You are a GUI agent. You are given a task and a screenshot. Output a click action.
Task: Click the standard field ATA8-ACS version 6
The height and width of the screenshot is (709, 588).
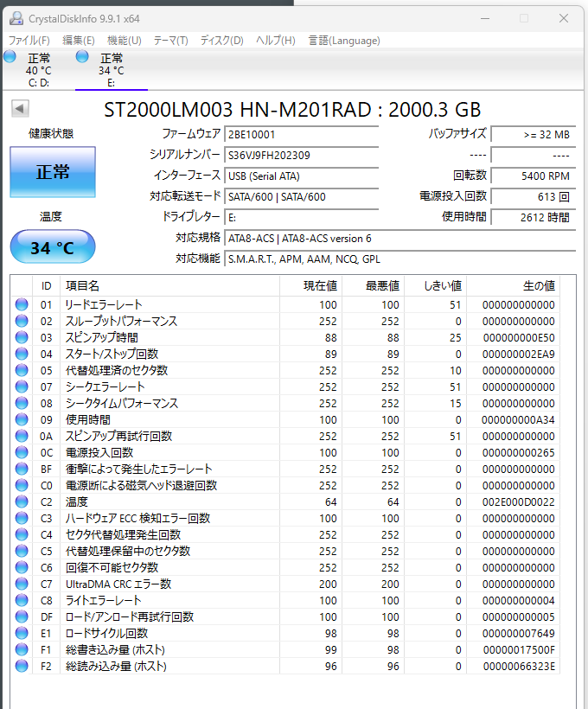point(399,239)
